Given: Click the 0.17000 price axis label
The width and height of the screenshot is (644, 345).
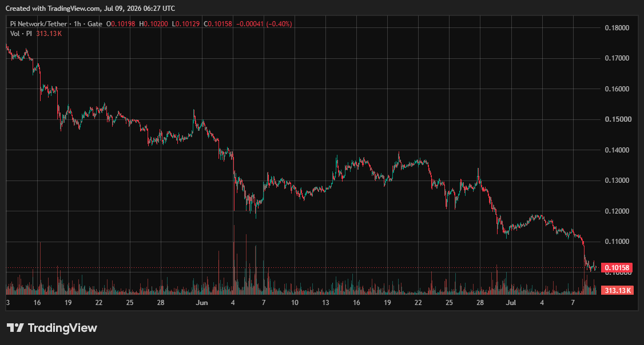Looking at the screenshot, I should (617, 58).
